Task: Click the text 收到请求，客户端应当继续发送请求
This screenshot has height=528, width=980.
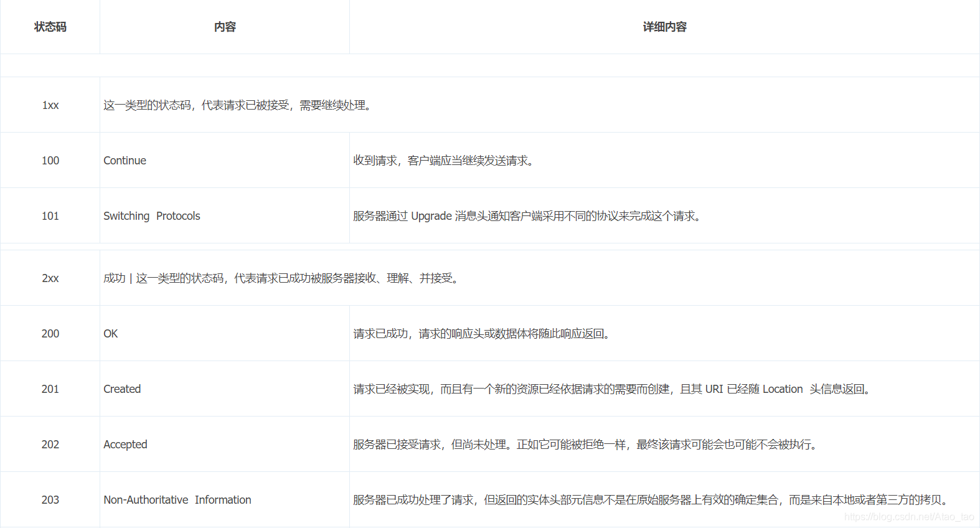Action: pyautogui.click(x=444, y=161)
